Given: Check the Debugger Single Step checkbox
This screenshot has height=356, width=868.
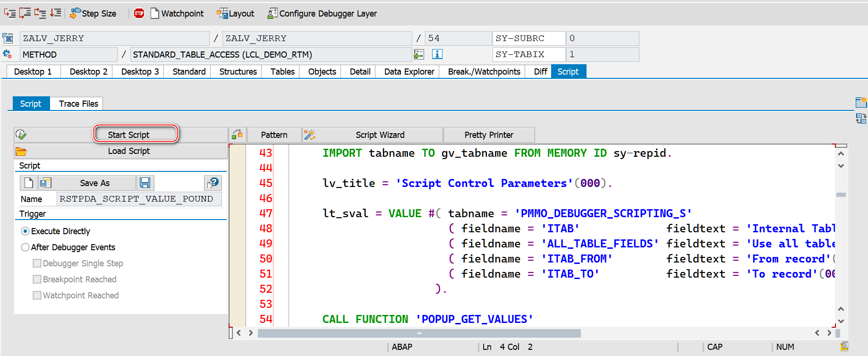Looking at the screenshot, I should [37, 263].
